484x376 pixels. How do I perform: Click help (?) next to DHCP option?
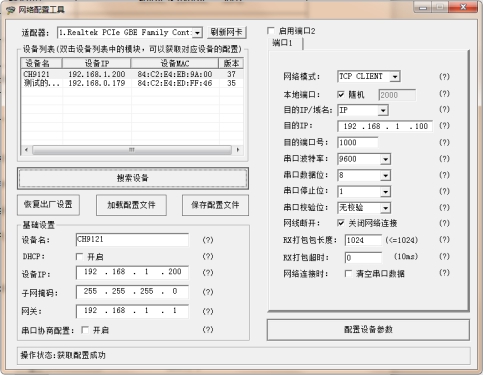[208, 256]
